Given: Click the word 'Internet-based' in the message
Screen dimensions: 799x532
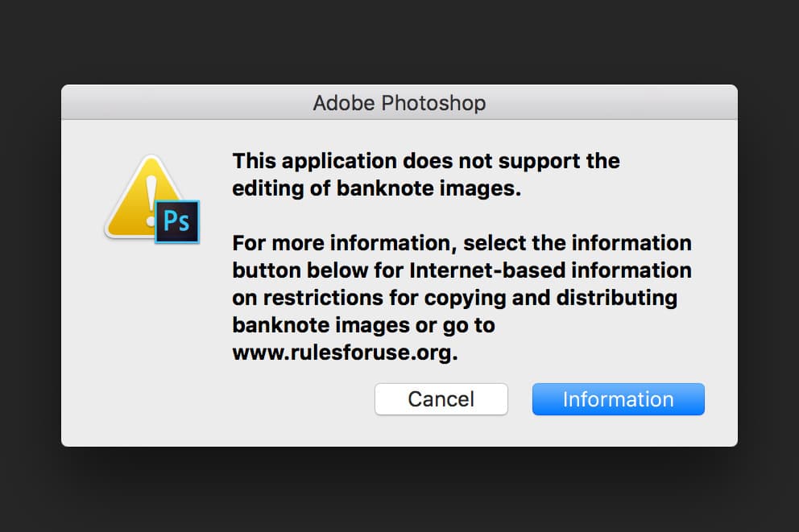Looking at the screenshot, I should click(487, 270).
